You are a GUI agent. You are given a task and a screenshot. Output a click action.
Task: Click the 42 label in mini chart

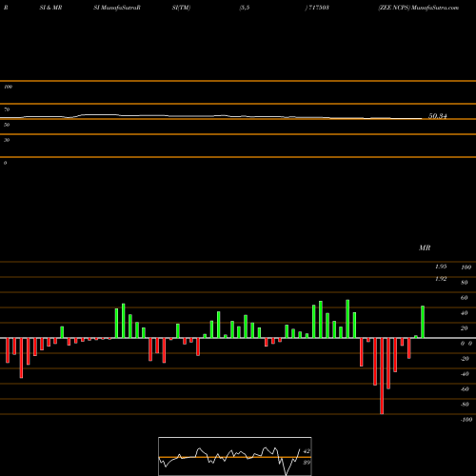coord(307,451)
